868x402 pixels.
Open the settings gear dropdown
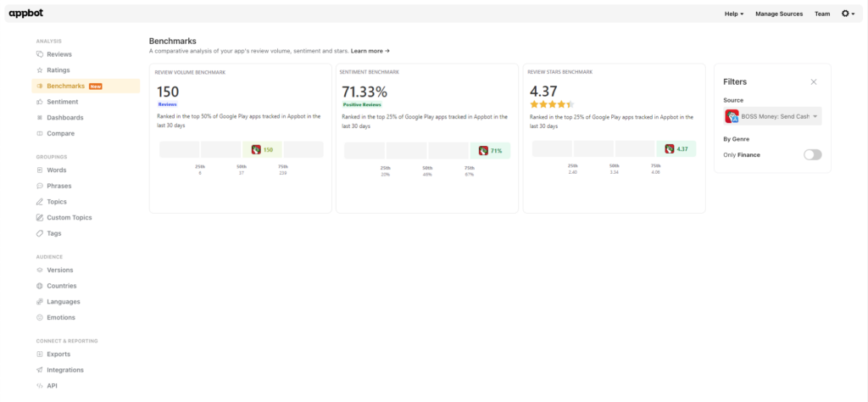(847, 14)
